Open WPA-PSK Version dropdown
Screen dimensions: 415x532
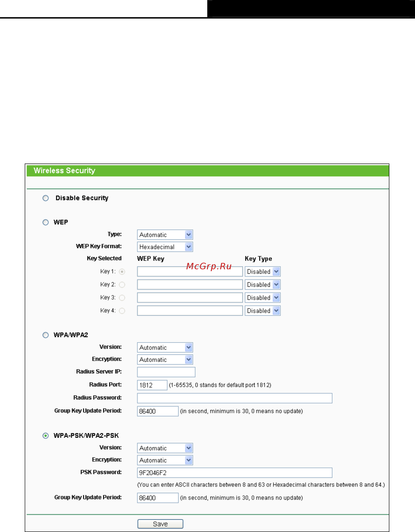tap(165, 448)
